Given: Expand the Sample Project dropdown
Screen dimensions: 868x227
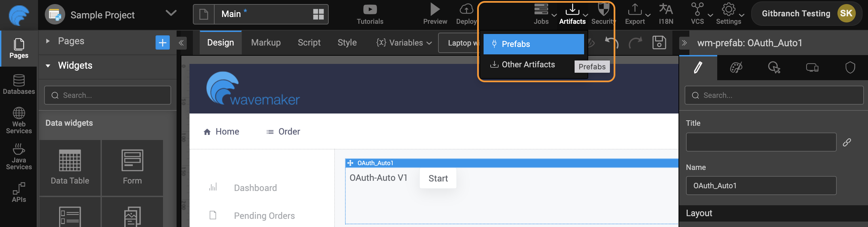Looking at the screenshot, I should point(171,14).
